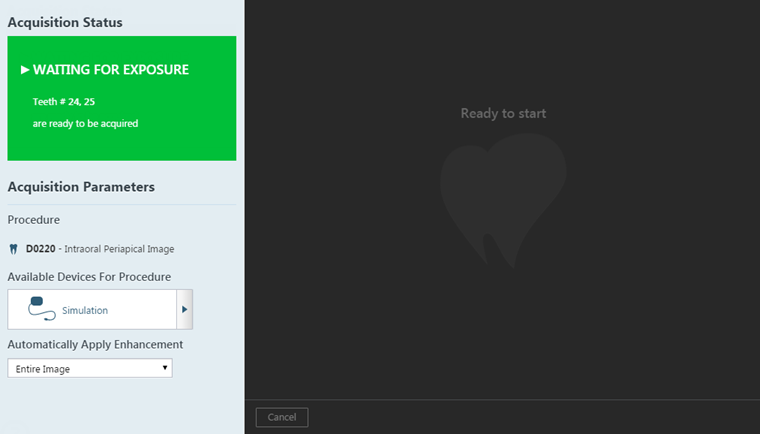Click the D0220 procedure code text
The width and height of the screenshot is (760, 434).
(40, 249)
